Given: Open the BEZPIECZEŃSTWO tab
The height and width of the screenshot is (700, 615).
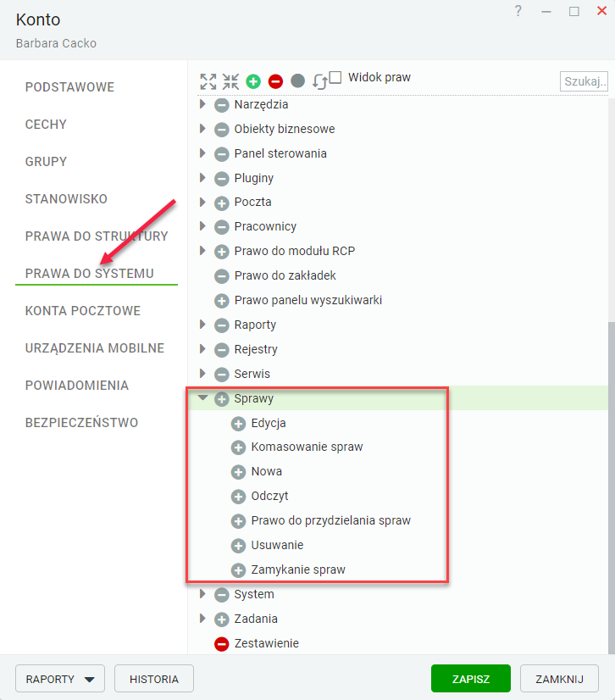Looking at the screenshot, I should 81,422.
